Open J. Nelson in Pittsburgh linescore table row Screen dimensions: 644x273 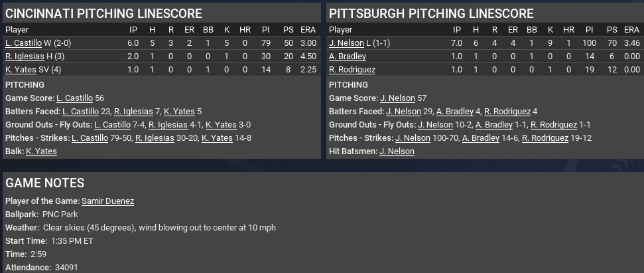[x=346, y=43]
